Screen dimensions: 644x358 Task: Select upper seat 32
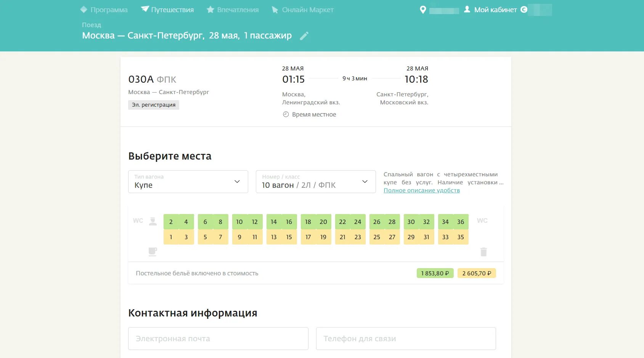pyautogui.click(x=426, y=222)
